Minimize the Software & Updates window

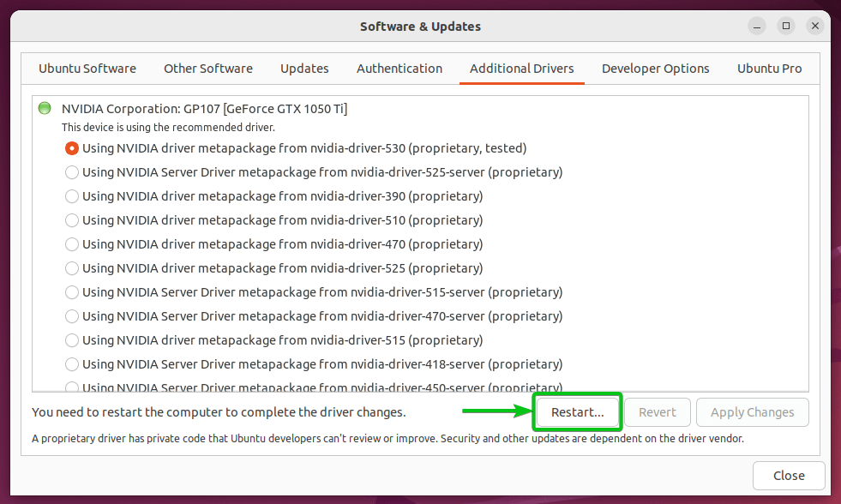[x=757, y=27]
